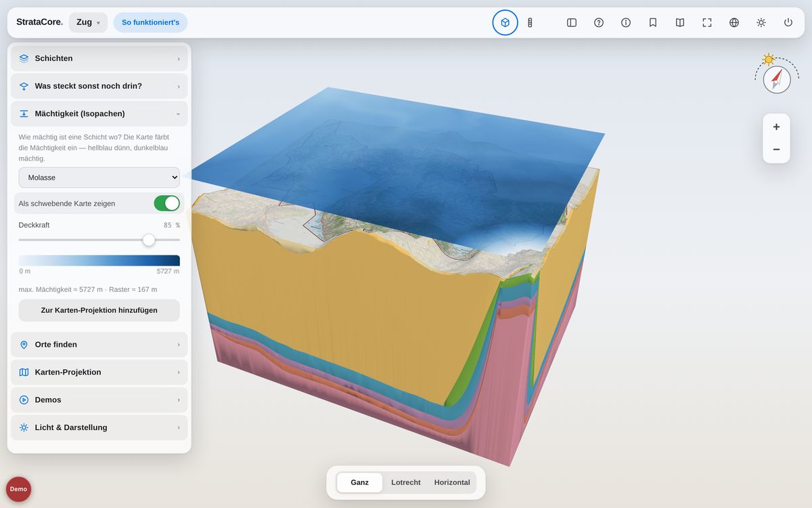812x508 pixels.
Task: Open the Zug region dropdown
Action: click(x=88, y=22)
